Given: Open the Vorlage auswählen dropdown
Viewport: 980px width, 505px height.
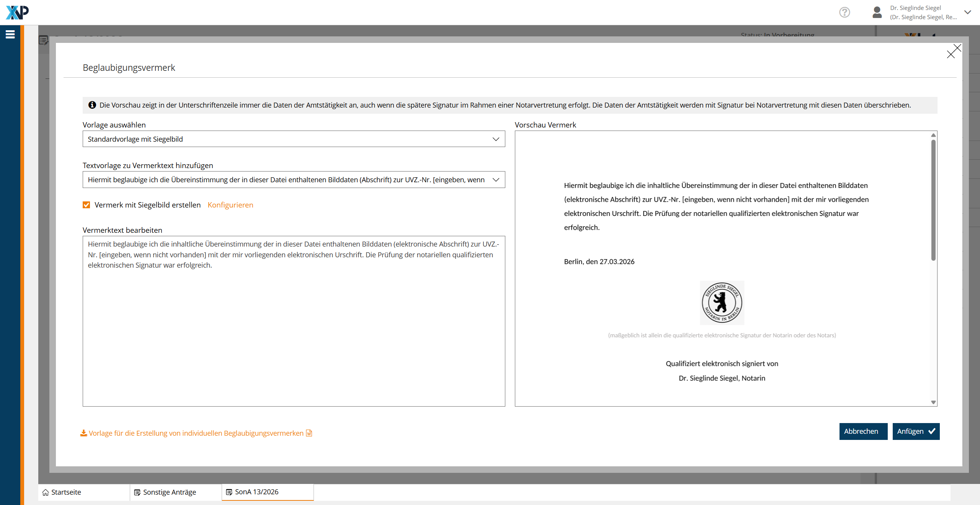Looking at the screenshot, I should coord(294,139).
